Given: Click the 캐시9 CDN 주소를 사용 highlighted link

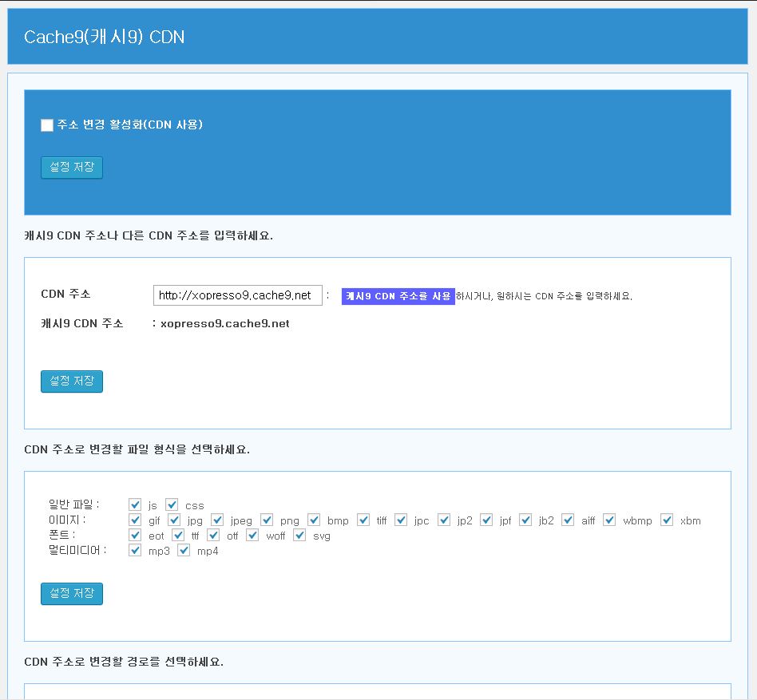Looking at the screenshot, I should pyautogui.click(x=398, y=296).
